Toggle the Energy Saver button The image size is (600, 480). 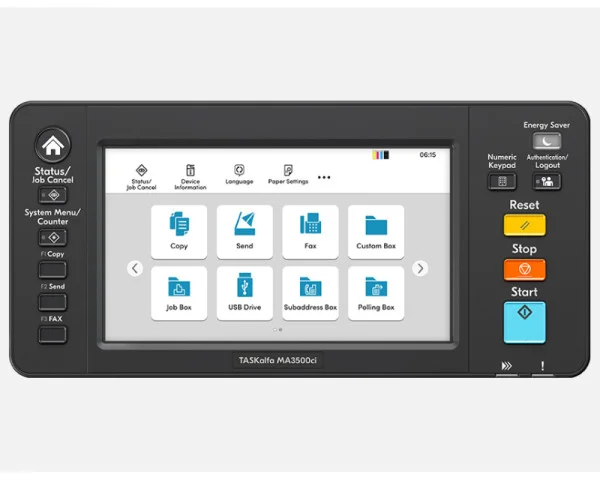pyautogui.click(x=545, y=143)
